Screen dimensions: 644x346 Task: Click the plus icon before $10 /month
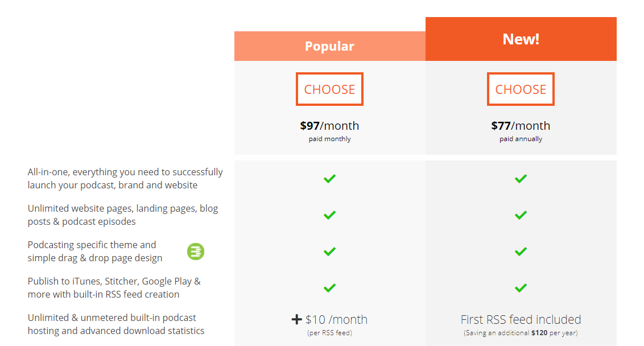point(296,319)
